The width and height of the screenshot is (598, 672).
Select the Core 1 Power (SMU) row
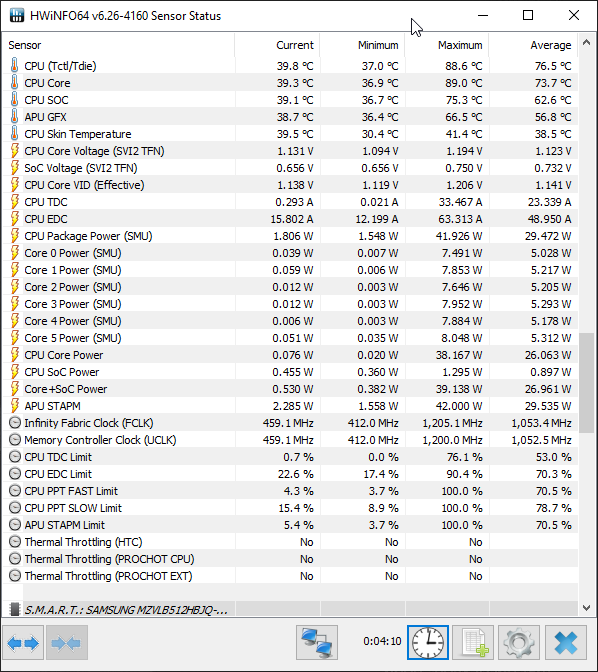tap(290, 270)
